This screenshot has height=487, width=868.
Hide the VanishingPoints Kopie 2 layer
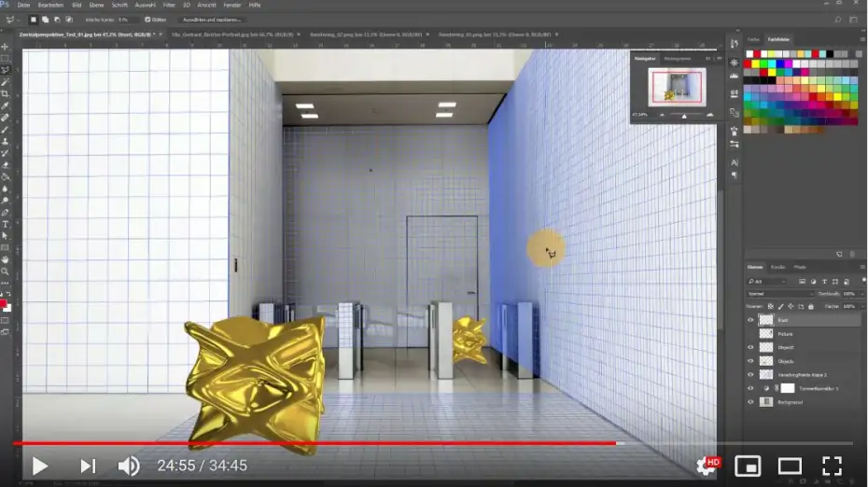(x=750, y=375)
